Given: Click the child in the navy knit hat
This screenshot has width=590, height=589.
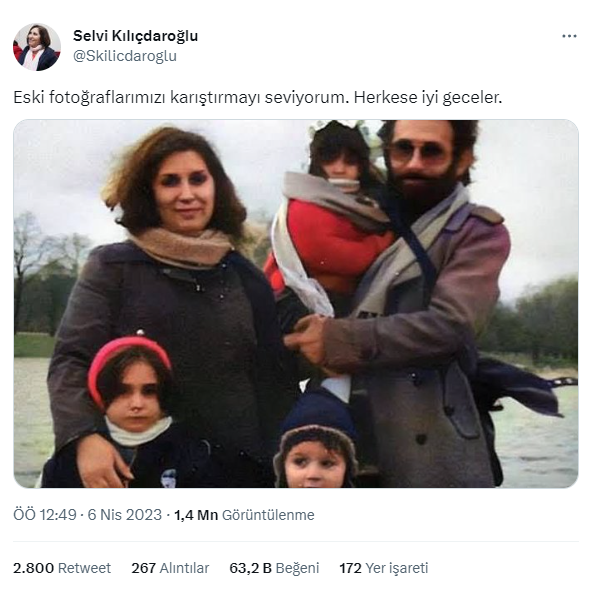Looking at the screenshot, I should coord(315,442).
